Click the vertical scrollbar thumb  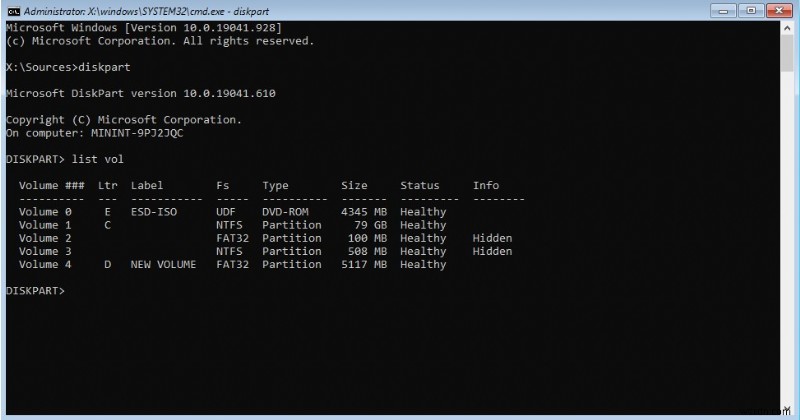(x=787, y=54)
